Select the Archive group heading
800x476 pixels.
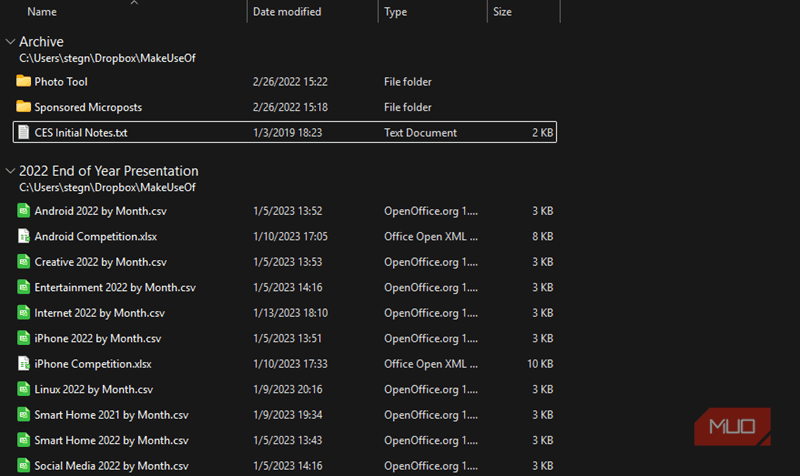click(x=41, y=42)
